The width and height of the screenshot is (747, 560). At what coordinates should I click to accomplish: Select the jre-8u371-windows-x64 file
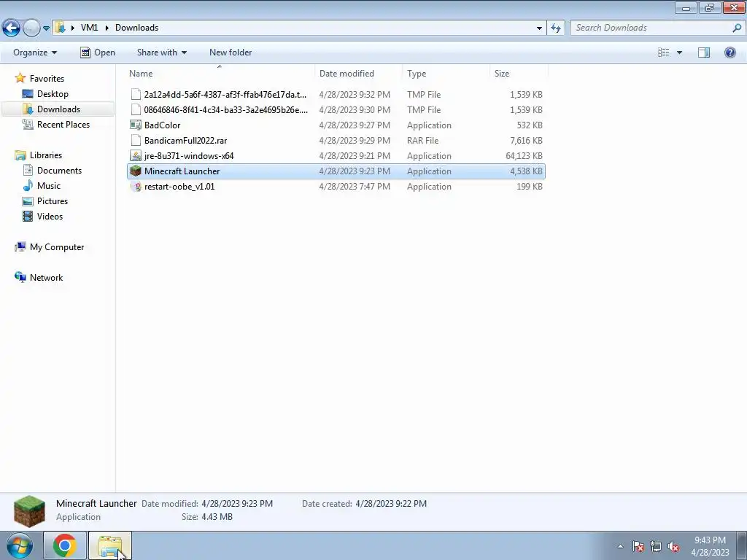pos(189,156)
